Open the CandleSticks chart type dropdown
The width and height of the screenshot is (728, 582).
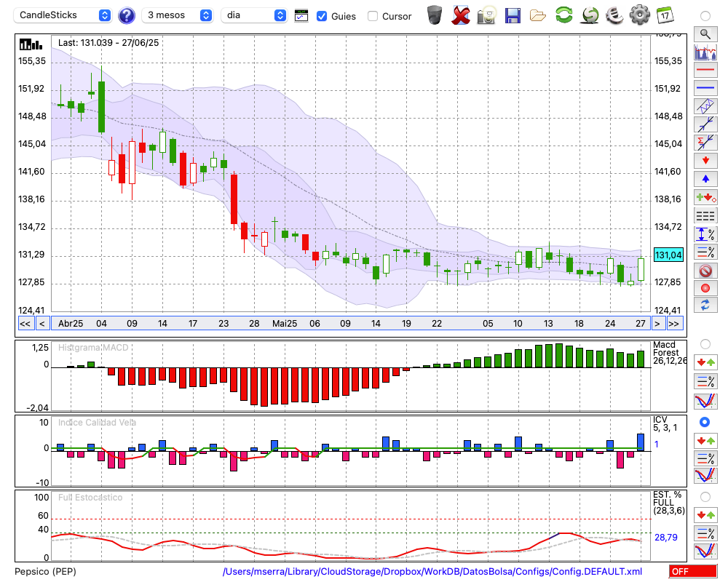click(x=62, y=15)
